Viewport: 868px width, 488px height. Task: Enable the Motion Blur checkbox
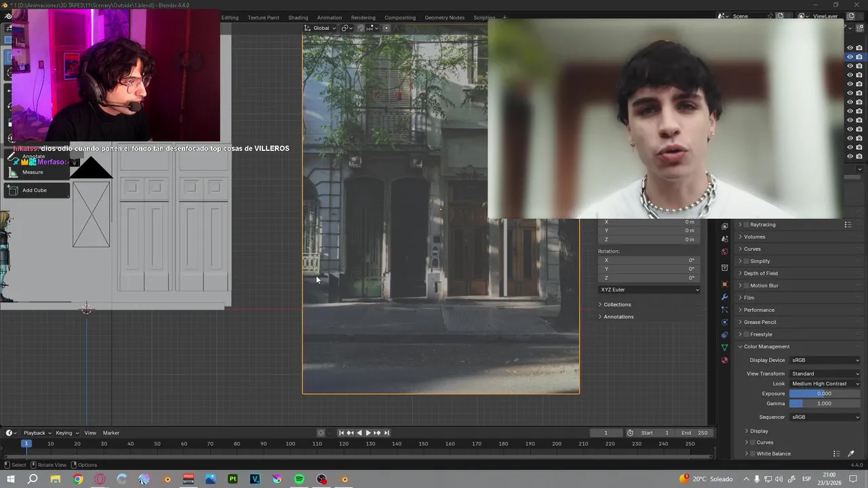tap(747, 285)
